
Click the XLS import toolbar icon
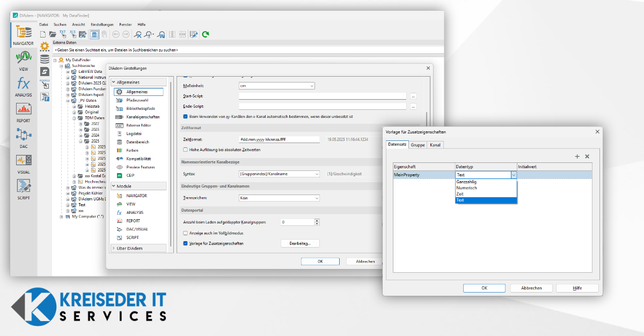tap(73, 34)
